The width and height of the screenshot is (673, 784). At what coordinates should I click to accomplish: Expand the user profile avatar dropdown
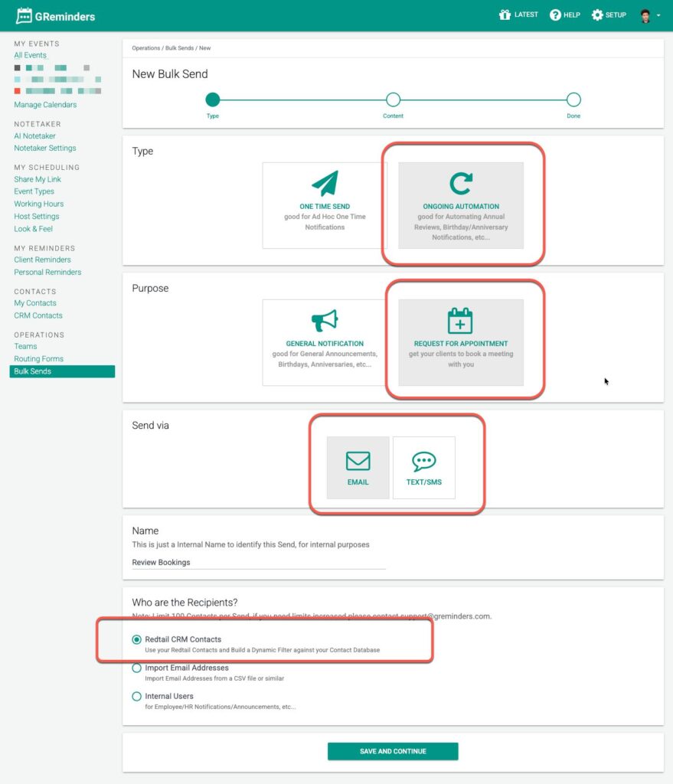649,15
